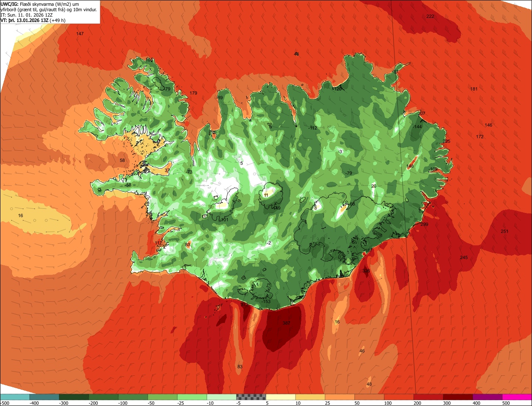Click the value 147 on the map
Image resolution: width=532 pixels, height=406 pixels.
click(x=80, y=34)
